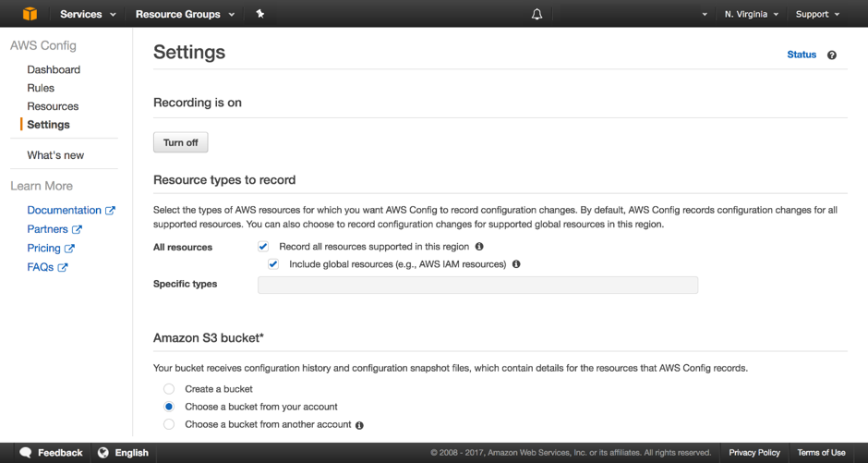Click the AWS orange cube logo
This screenshot has width=868, height=463.
pyautogui.click(x=30, y=14)
